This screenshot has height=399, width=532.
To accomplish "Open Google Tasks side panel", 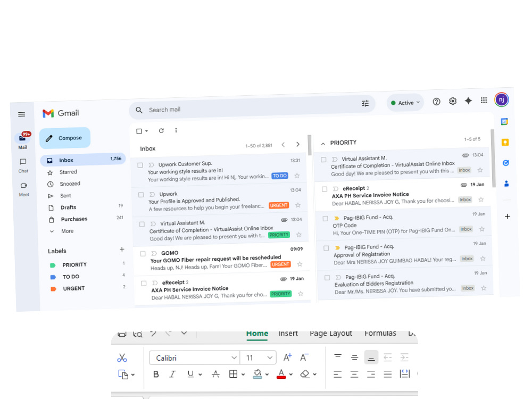I will 506,163.
